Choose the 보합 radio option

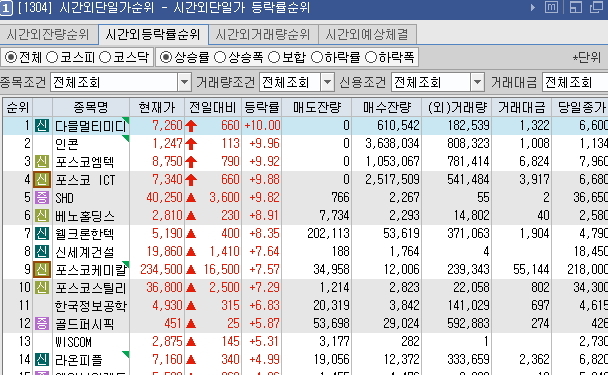pyautogui.click(x=274, y=57)
